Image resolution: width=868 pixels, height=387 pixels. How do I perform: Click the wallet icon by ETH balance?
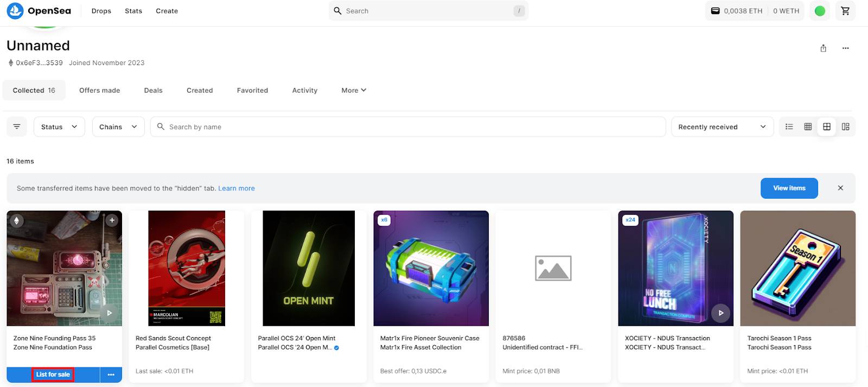tap(716, 11)
